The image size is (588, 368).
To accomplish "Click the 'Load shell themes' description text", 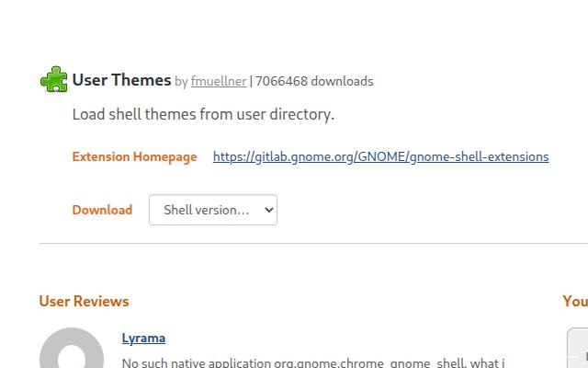I will click(x=203, y=115).
